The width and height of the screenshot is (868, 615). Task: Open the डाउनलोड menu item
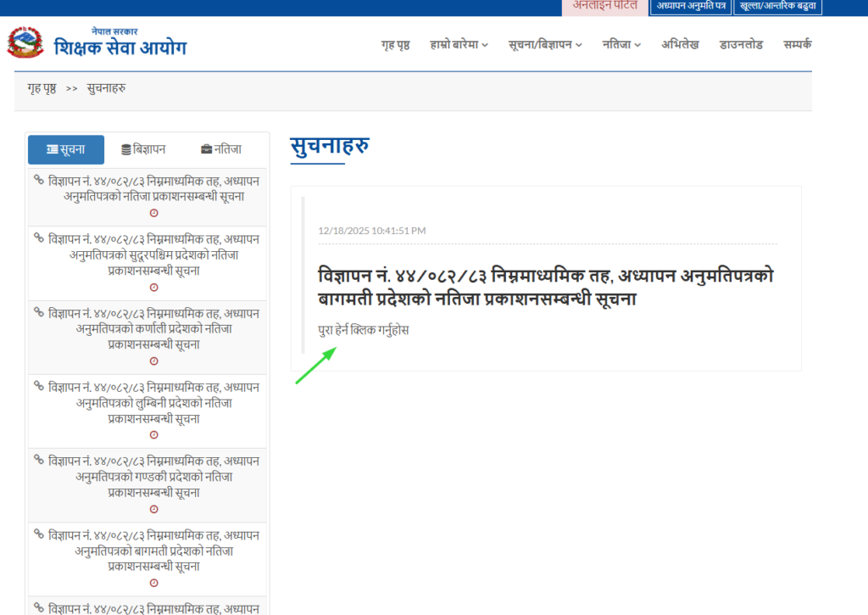(x=741, y=45)
